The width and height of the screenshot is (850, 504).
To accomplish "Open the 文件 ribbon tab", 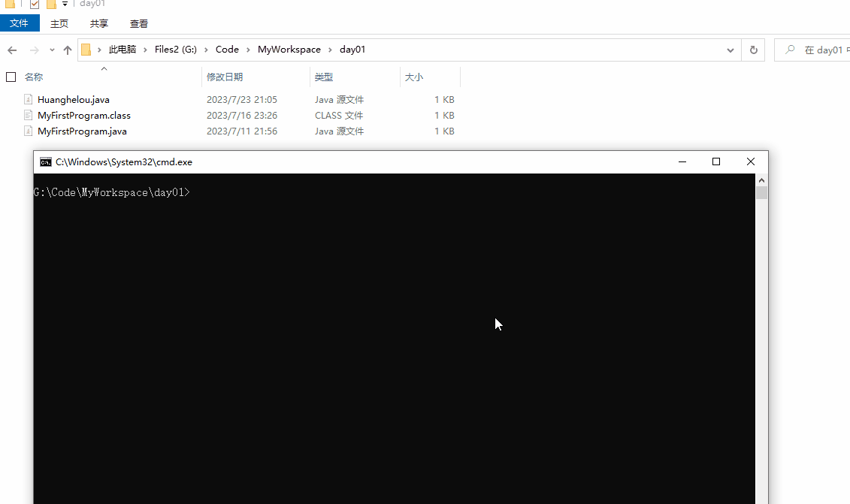I will (x=20, y=23).
